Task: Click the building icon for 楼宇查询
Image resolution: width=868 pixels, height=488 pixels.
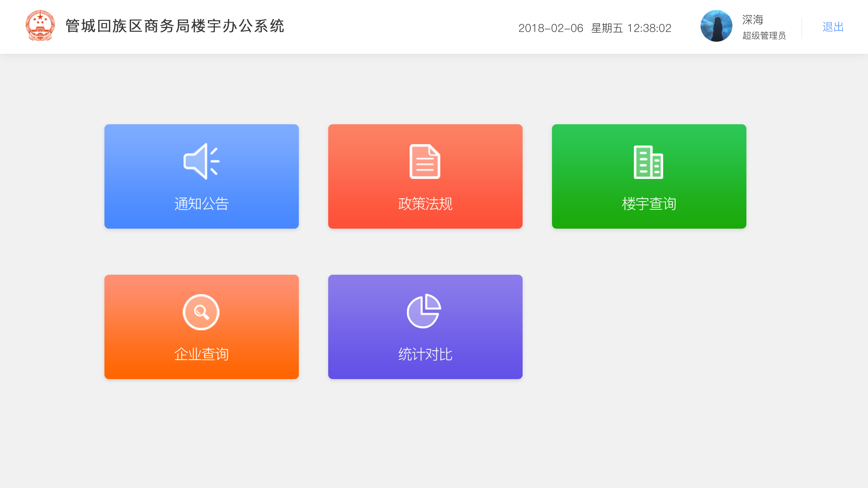Action: coord(648,162)
